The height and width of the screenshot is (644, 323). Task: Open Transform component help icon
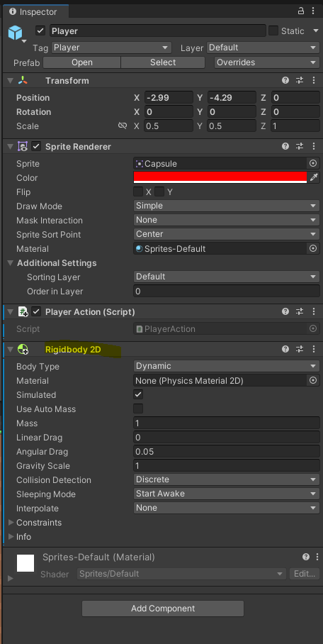(x=285, y=80)
